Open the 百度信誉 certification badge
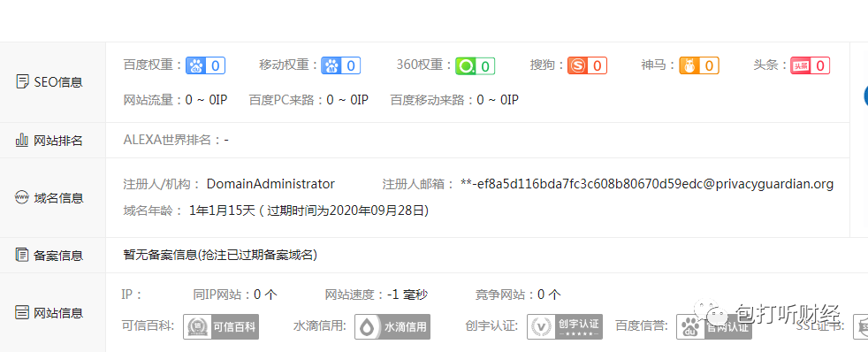The image size is (868, 352). pyautogui.click(x=714, y=326)
